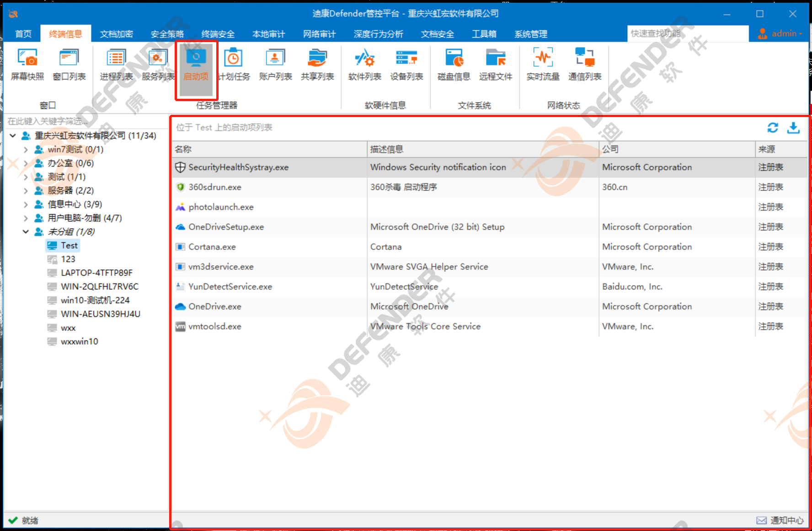This screenshot has width=812, height=531.
Task: Open the 工具箱 tab
Action: pyautogui.click(x=484, y=34)
